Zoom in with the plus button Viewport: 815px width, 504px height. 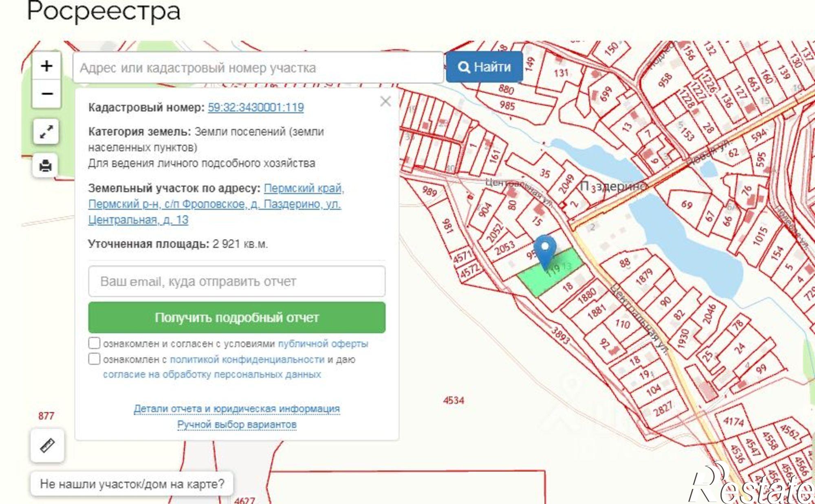[47, 66]
